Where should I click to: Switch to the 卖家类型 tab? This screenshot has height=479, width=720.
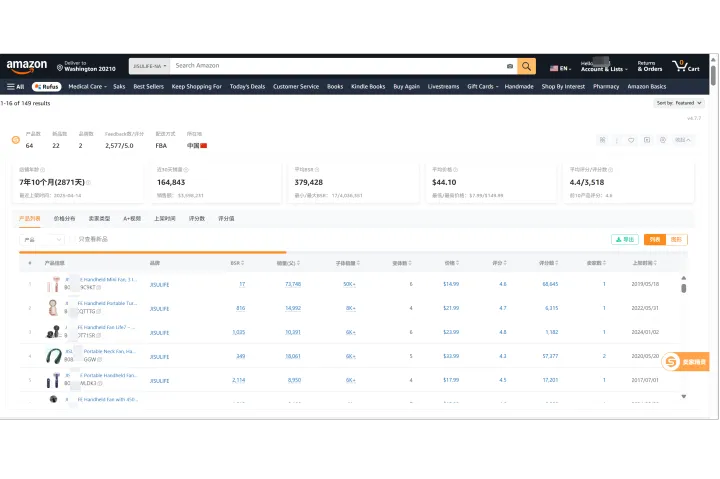click(x=99, y=219)
